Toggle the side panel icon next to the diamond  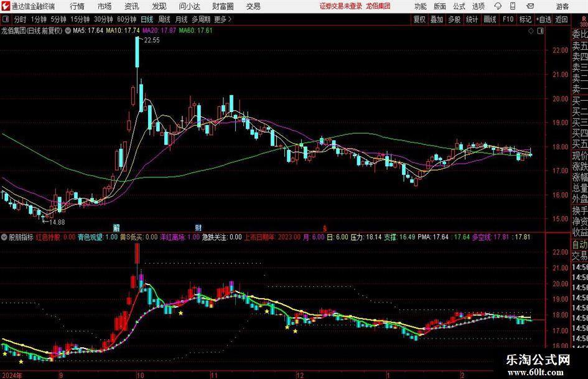point(540,31)
